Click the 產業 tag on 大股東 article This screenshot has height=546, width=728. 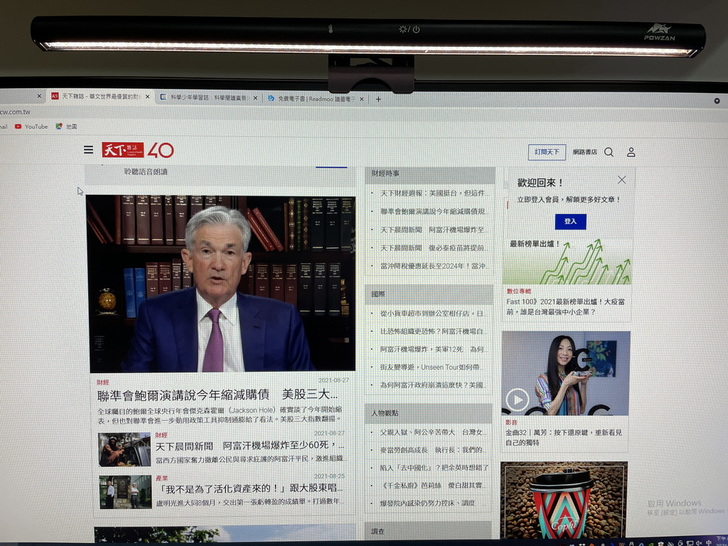tap(162, 478)
